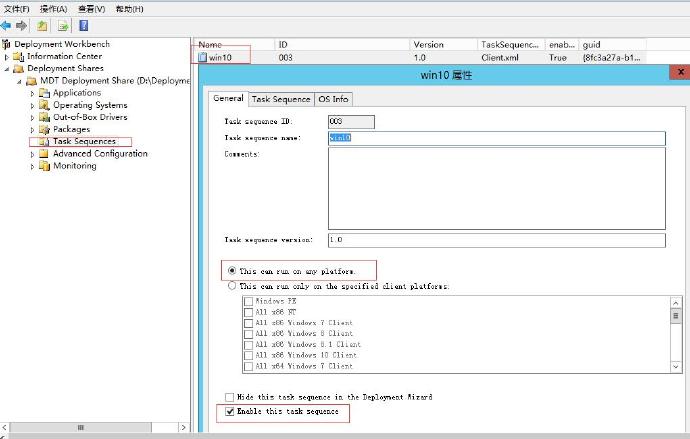The image size is (690, 439).
Task: Check All x86 Windows 10 Client
Action: click(248, 355)
